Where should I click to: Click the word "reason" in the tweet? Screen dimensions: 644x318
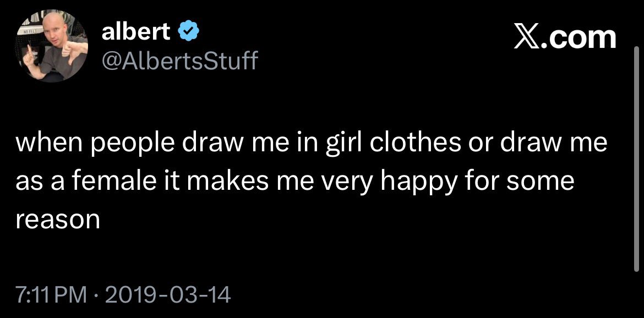pyautogui.click(x=58, y=219)
